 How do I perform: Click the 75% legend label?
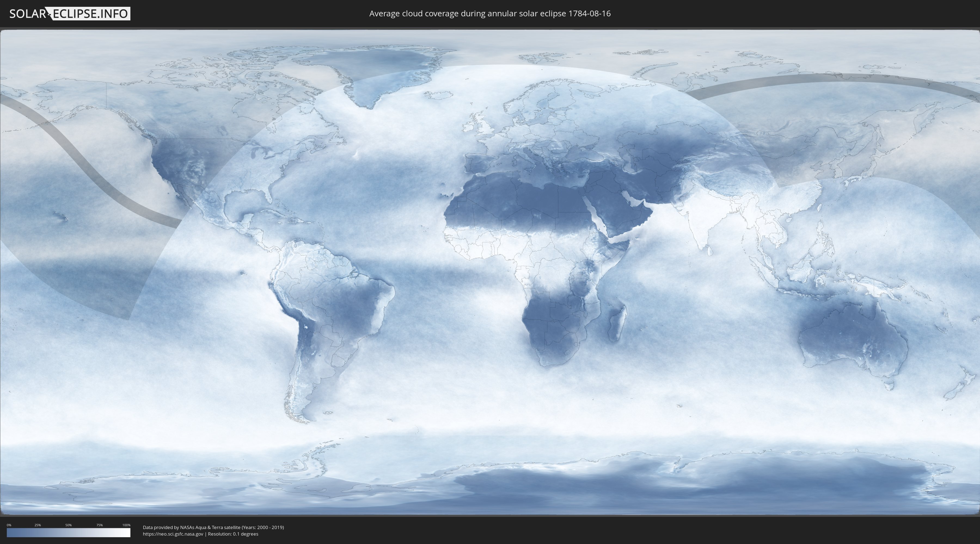pyautogui.click(x=99, y=525)
